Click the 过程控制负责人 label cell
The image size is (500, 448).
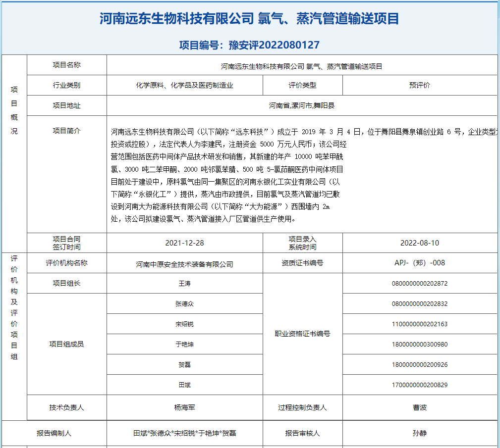point(302,407)
